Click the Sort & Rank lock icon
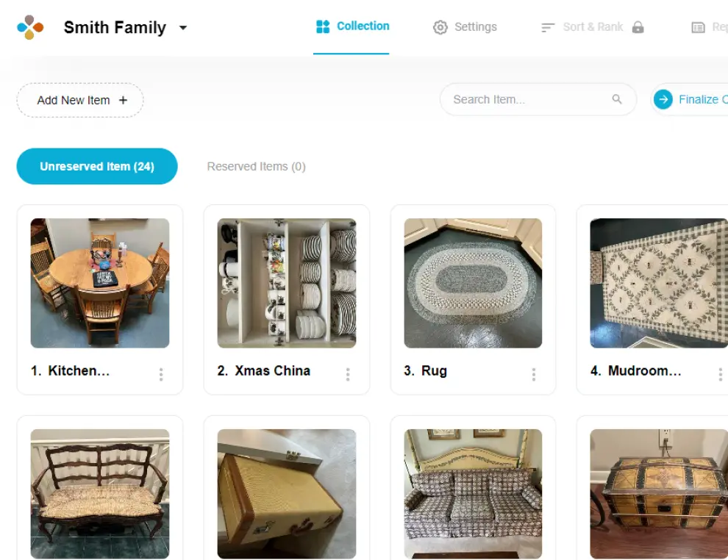 point(638,27)
